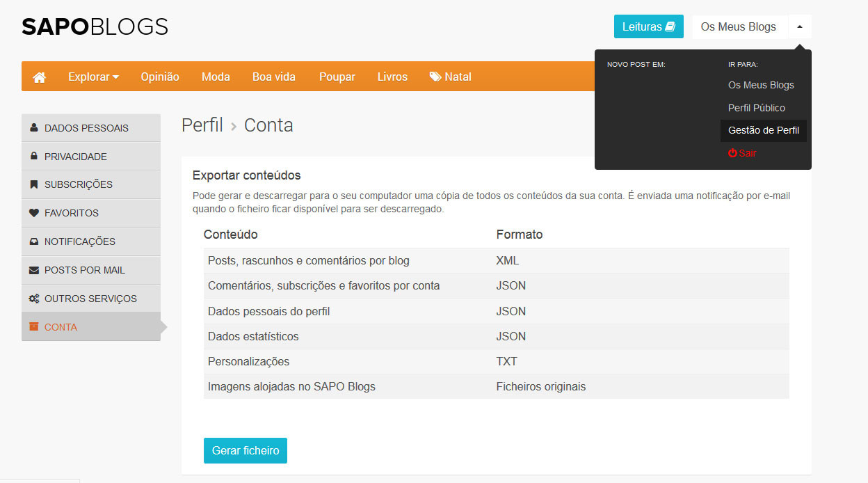Open the Moda category
Image resolution: width=868 pixels, height=483 pixels.
coord(216,77)
